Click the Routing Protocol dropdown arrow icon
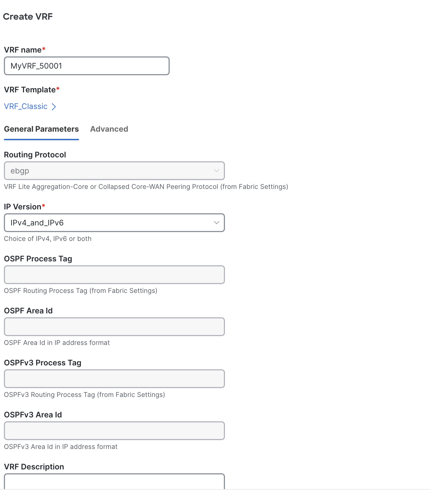Viewport: 430px width, 504px height. tap(216, 171)
